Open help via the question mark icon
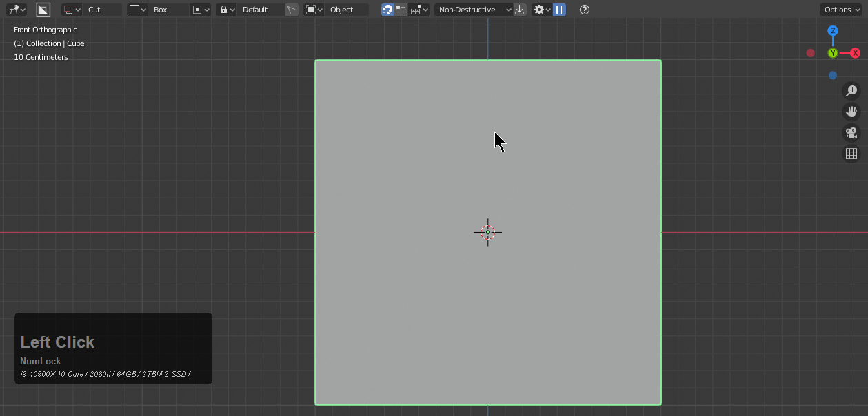Image resolution: width=868 pixels, height=416 pixels. [585, 10]
